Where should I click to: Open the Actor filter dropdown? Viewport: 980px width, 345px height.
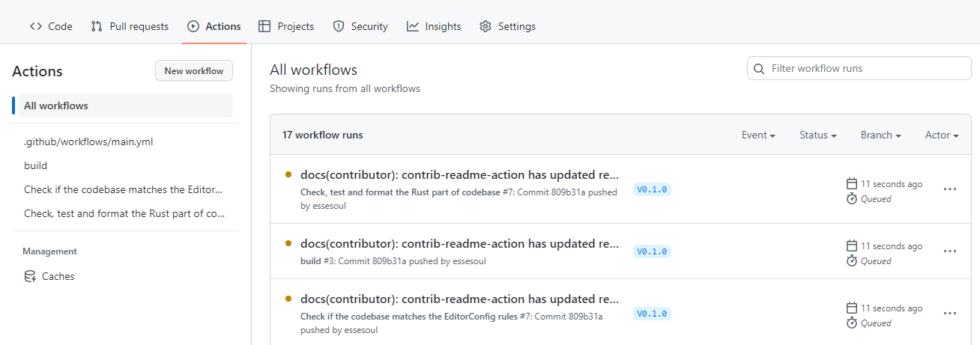click(x=942, y=135)
